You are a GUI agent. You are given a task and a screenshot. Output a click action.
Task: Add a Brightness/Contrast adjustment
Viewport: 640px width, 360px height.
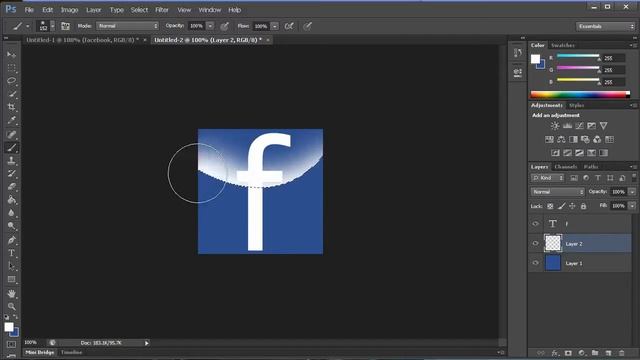[x=555, y=126]
